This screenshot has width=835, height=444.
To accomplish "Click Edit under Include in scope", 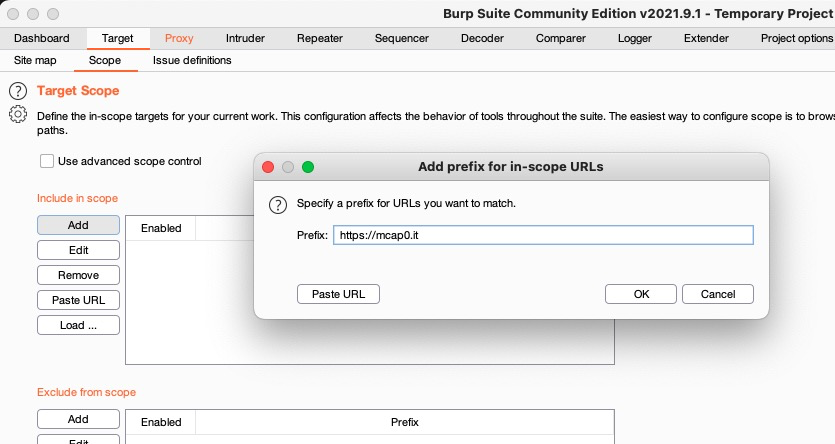I will pos(78,250).
